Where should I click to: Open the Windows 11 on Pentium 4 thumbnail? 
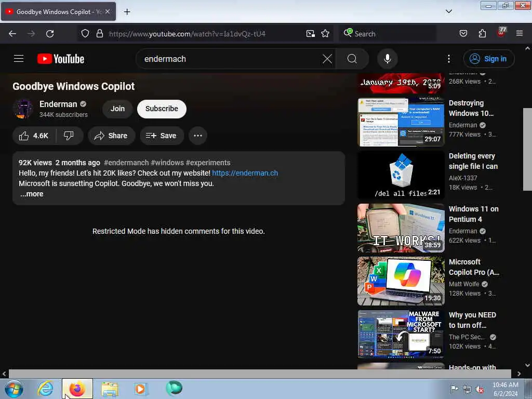click(x=401, y=228)
